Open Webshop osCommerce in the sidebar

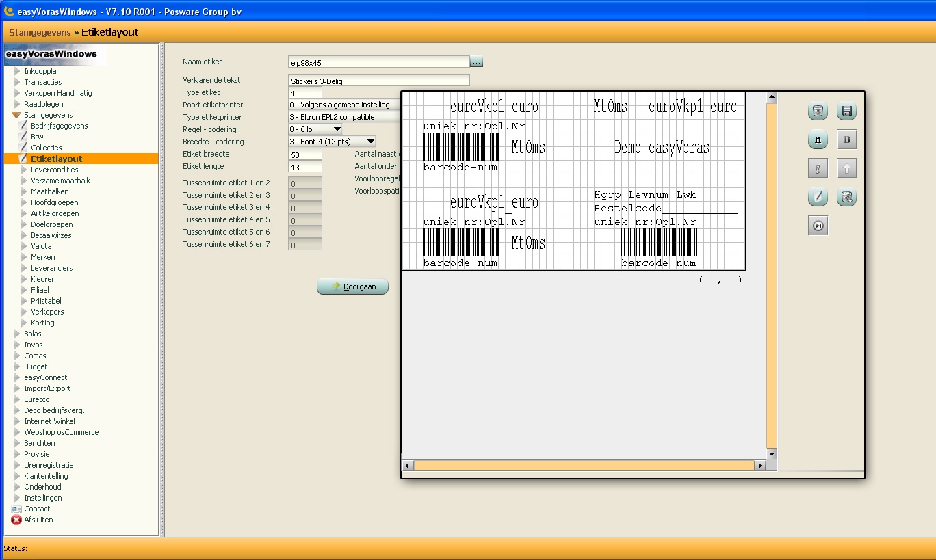tap(61, 432)
